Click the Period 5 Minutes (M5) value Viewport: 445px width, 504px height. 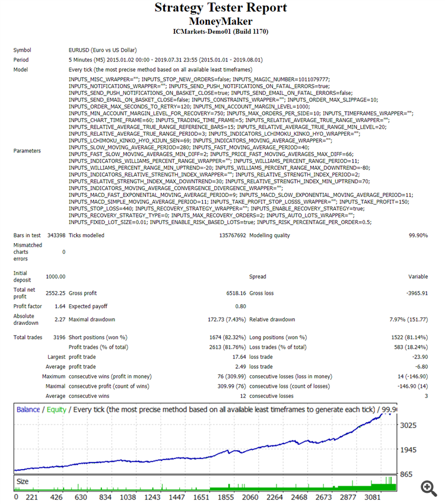pyautogui.click(x=166, y=60)
